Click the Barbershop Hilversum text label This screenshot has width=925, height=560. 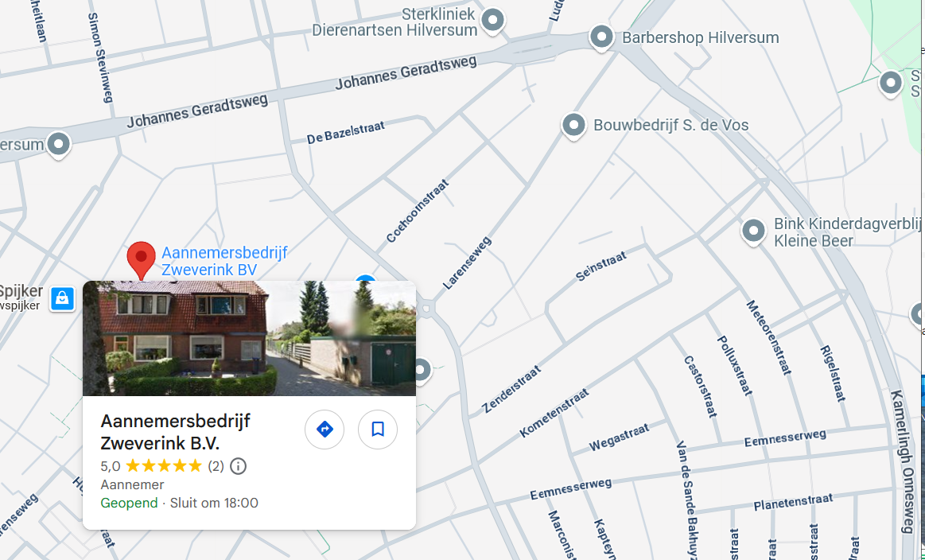[x=700, y=37]
